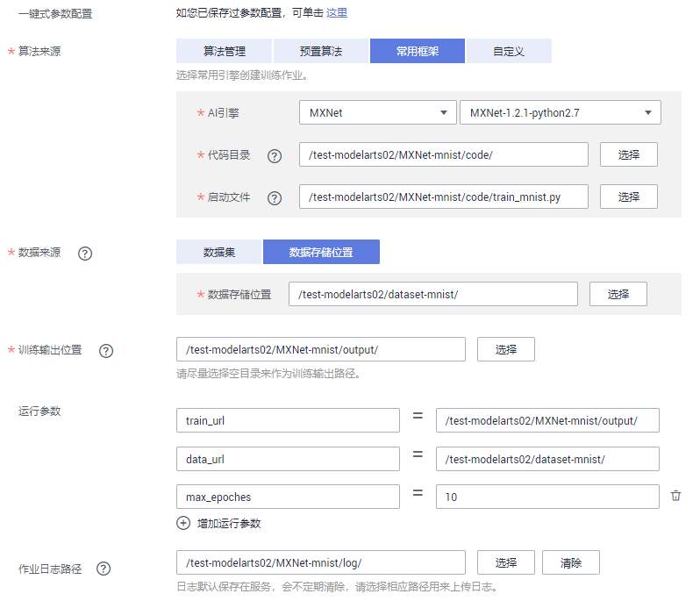The image size is (700, 601).
Task: Open the MXNet AI engine dropdown
Action: [376, 112]
